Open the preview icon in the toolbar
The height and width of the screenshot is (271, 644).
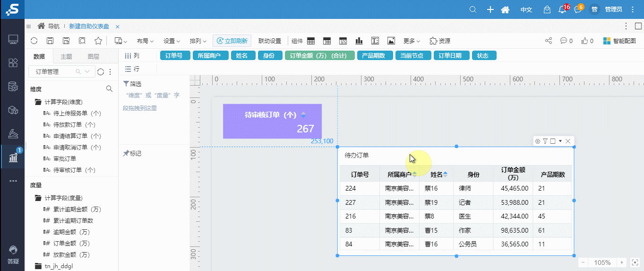click(82, 41)
